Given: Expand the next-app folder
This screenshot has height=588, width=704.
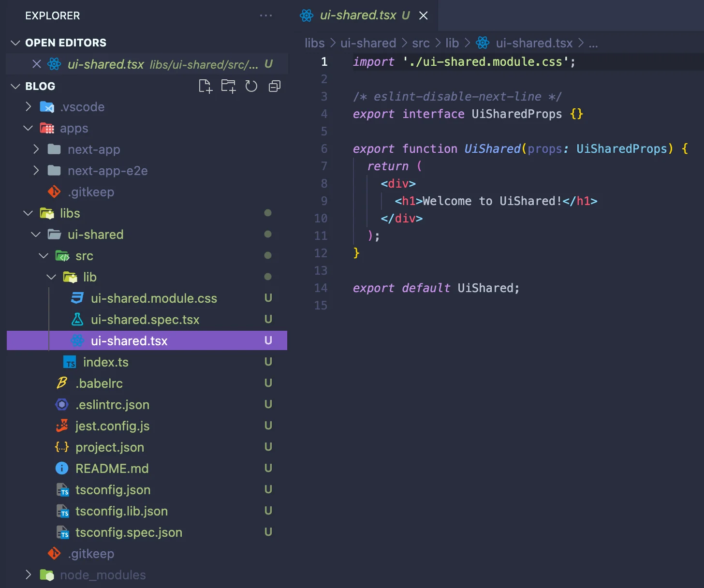Looking at the screenshot, I should (94, 149).
